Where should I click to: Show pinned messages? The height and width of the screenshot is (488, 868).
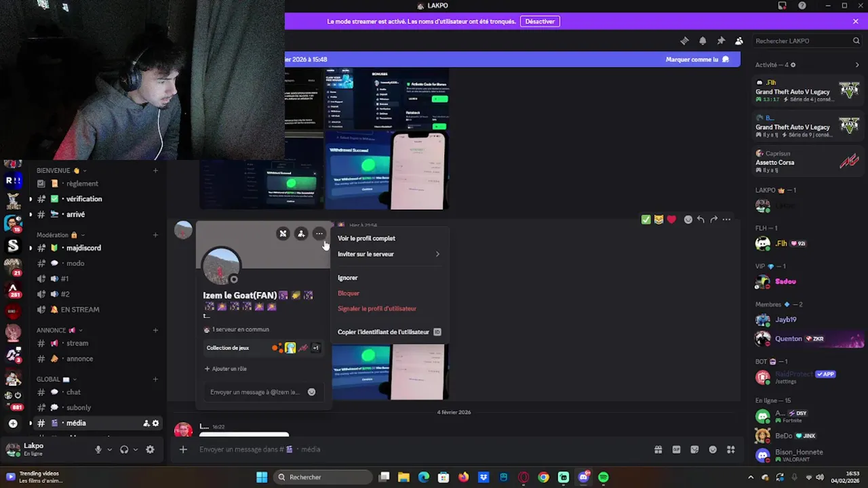721,41
